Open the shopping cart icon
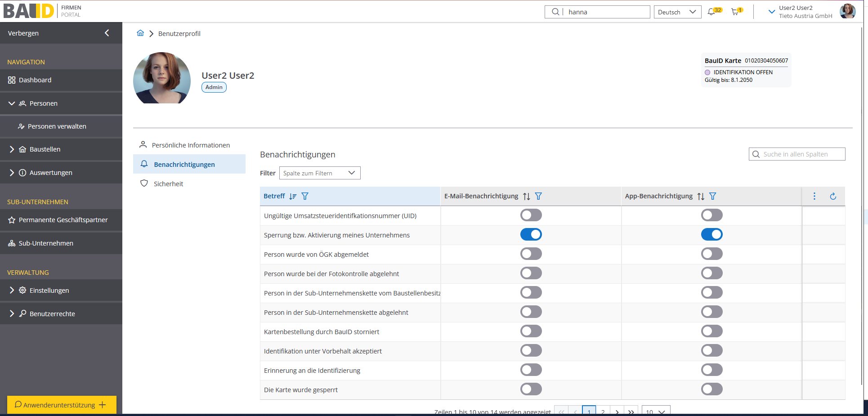 point(735,12)
